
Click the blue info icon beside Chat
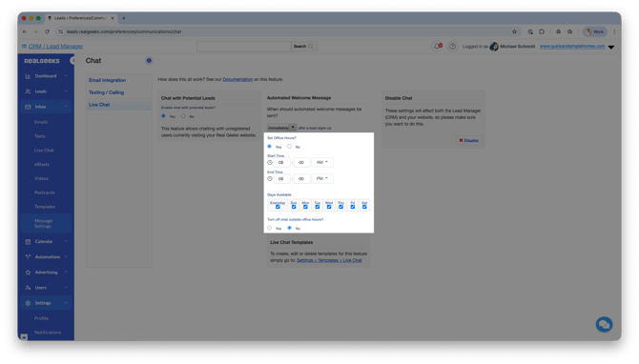[x=149, y=61]
